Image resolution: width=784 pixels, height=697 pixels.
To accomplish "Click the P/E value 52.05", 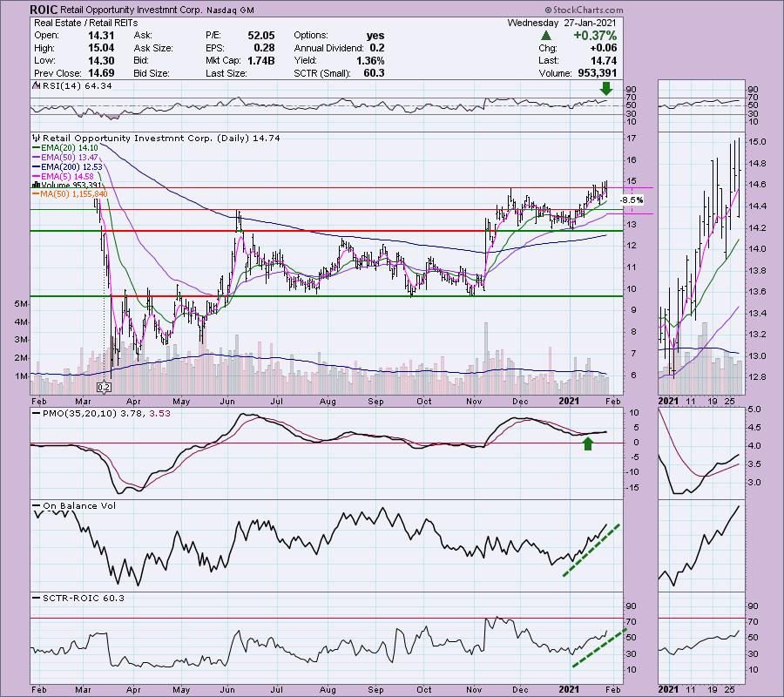I will 261,36.
